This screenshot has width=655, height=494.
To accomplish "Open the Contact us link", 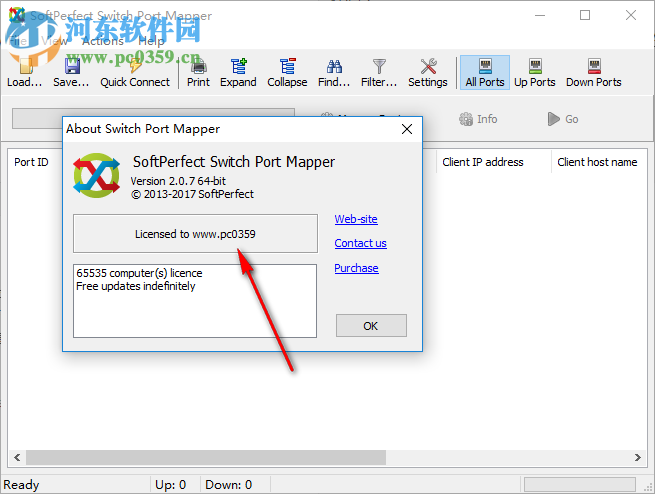I will (x=361, y=243).
